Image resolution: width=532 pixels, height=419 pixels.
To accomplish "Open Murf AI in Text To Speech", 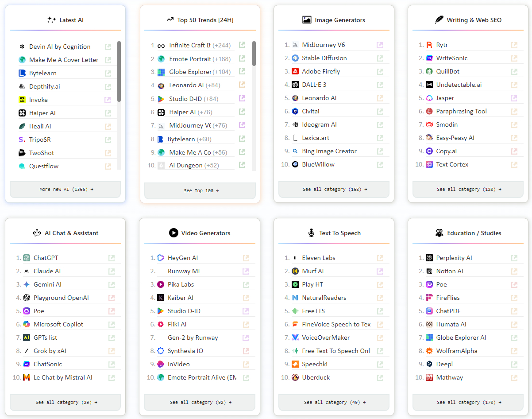I will coord(313,271).
